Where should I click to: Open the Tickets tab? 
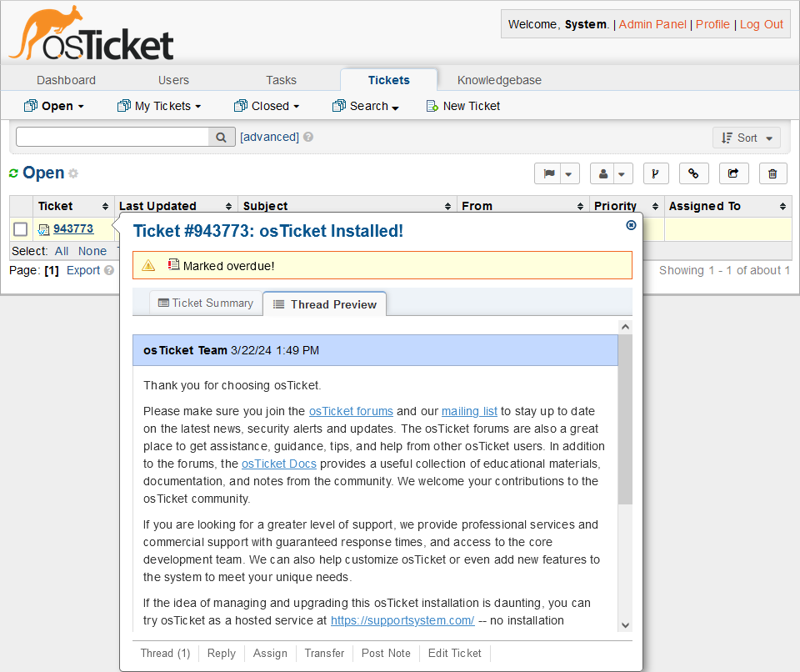coord(389,80)
